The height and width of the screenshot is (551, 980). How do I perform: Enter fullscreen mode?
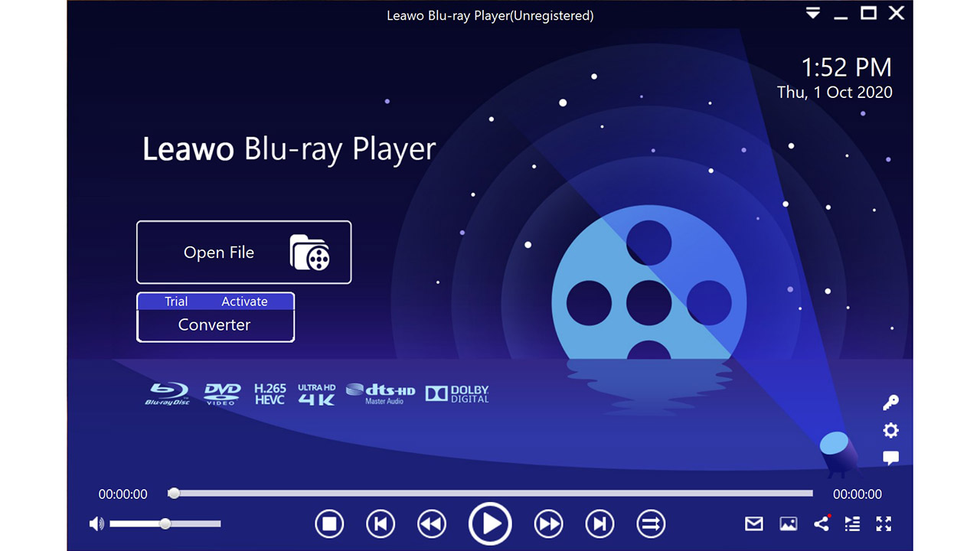pos(884,524)
